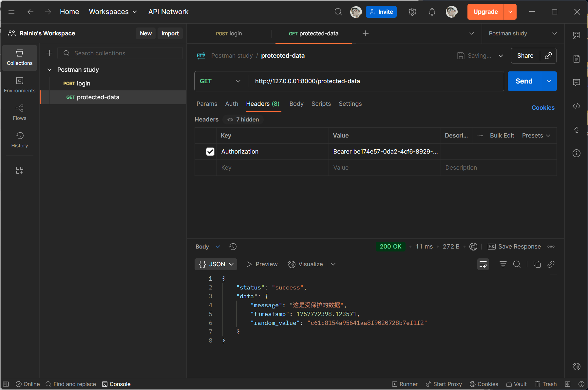
Task: Expand the save options chevron
Action: point(501,56)
